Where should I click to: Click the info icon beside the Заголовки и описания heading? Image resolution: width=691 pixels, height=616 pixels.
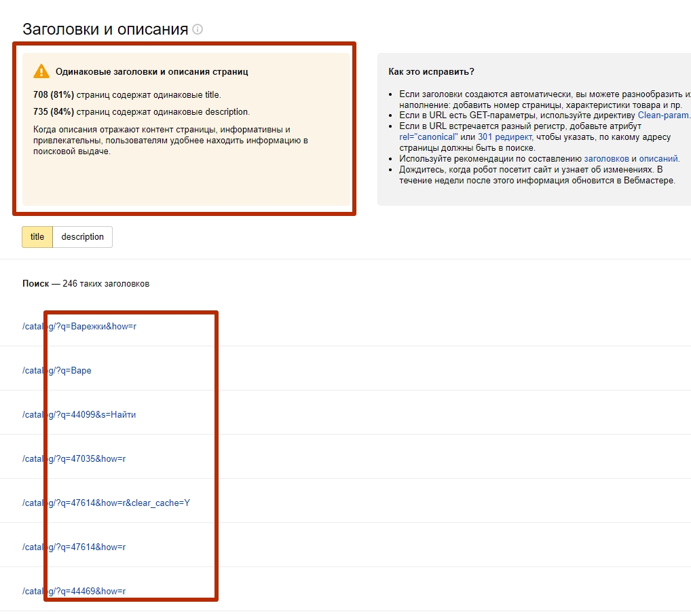point(198,29)
